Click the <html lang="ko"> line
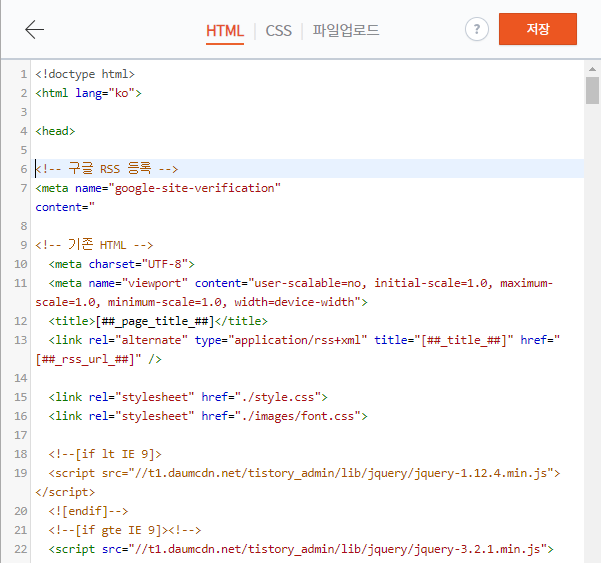Screen dimensions: 601x563 click(89, 93)
